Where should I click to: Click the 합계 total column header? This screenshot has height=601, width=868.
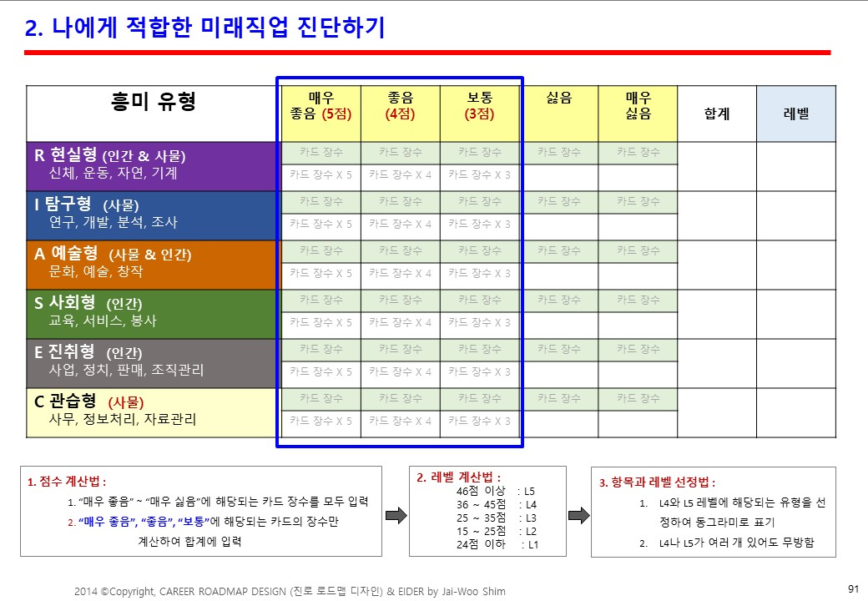[717, 114]
